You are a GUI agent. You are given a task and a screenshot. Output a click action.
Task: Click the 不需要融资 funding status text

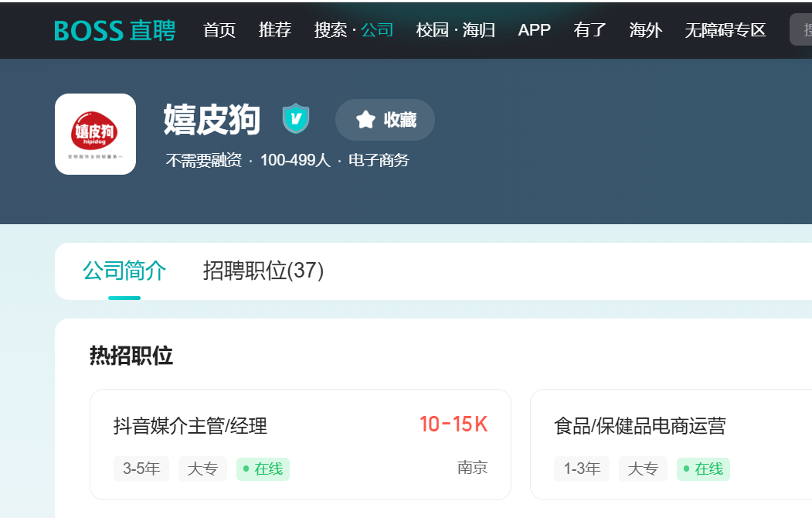[x=203, y=160]
